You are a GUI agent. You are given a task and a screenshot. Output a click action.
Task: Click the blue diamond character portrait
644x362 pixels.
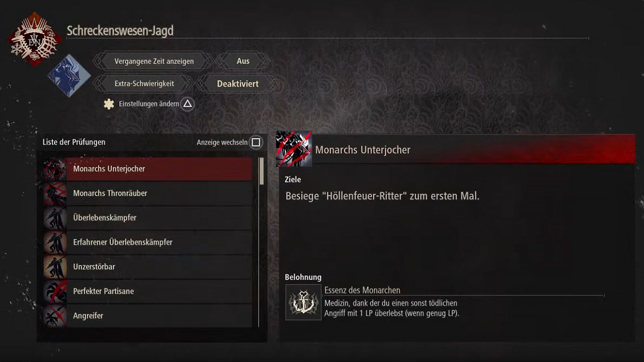(69, 76)
